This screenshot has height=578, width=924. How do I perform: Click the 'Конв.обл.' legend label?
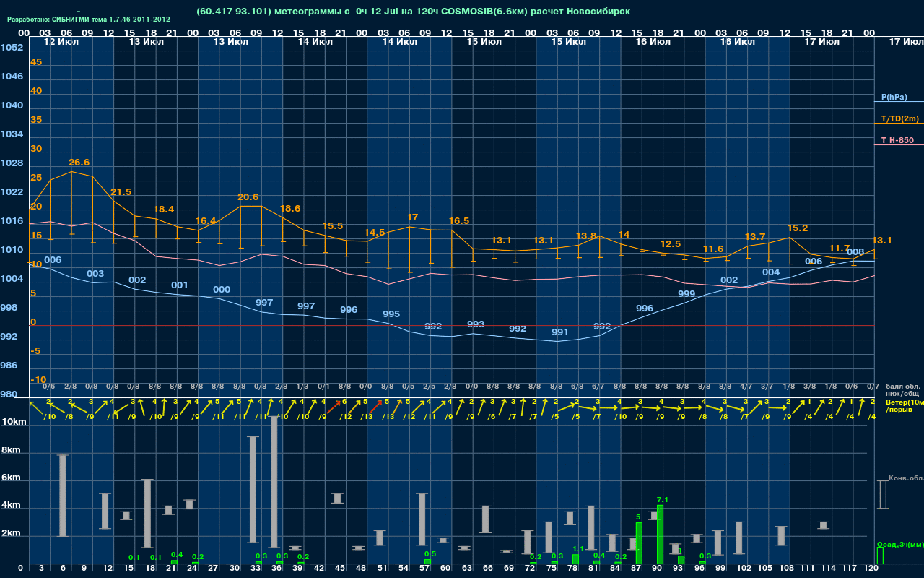click(x=906, y=478)
